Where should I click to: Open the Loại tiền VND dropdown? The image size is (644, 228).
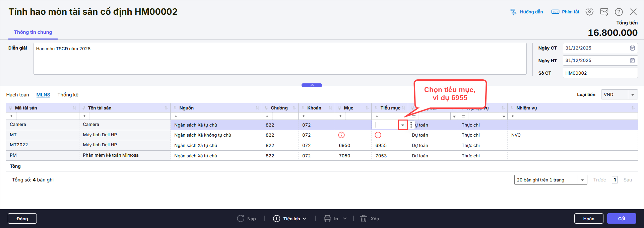point(632,95)
